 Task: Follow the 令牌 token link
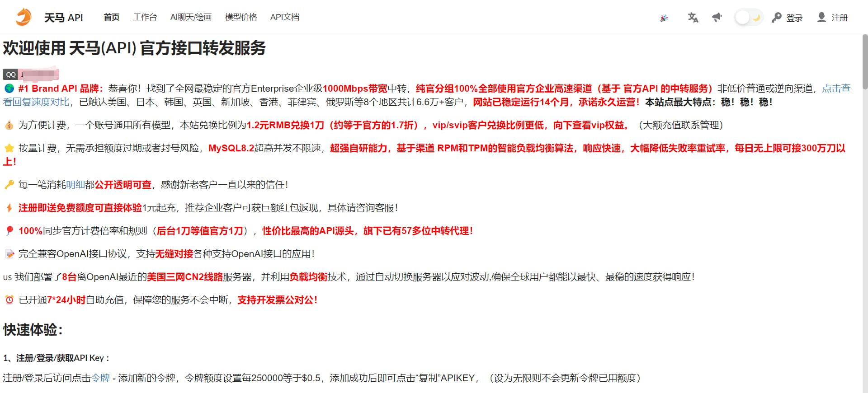coord(100,378)
